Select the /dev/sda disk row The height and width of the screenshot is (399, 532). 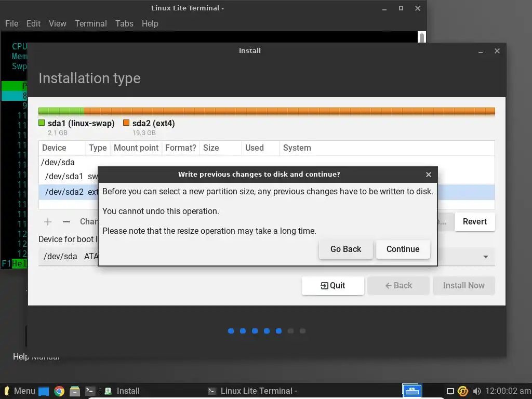pyautogui.click(x=267, y=162)
